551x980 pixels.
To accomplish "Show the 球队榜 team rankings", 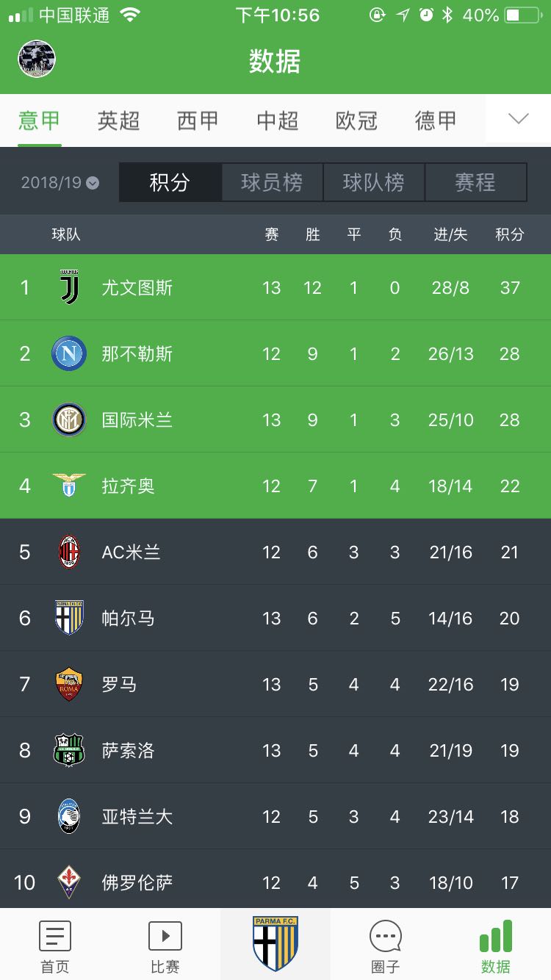I will (373, 182).
